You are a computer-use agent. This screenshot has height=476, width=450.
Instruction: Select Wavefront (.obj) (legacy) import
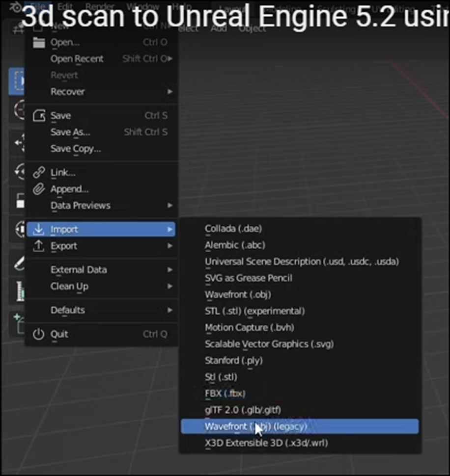pos(300,426)
